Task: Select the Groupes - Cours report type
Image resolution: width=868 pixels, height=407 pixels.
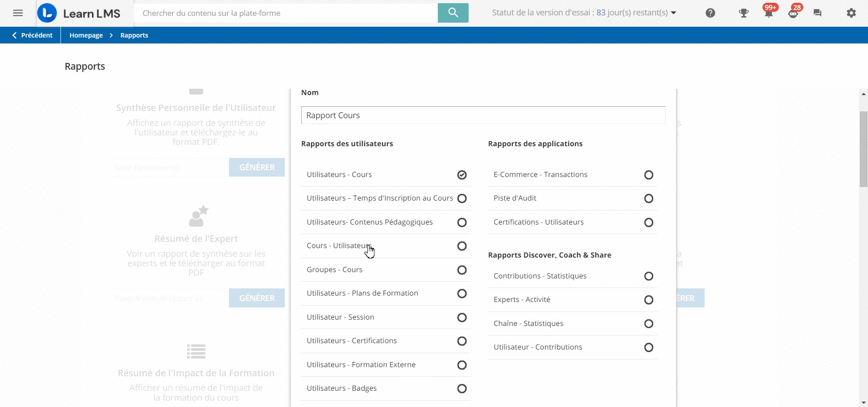Action: tap(461, 270)
